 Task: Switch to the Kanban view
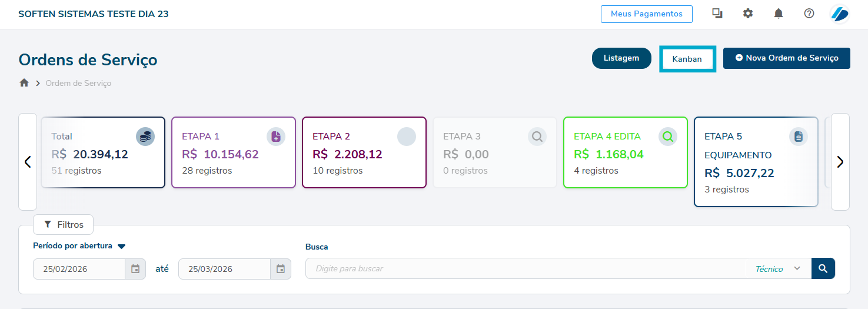point(687,59)
